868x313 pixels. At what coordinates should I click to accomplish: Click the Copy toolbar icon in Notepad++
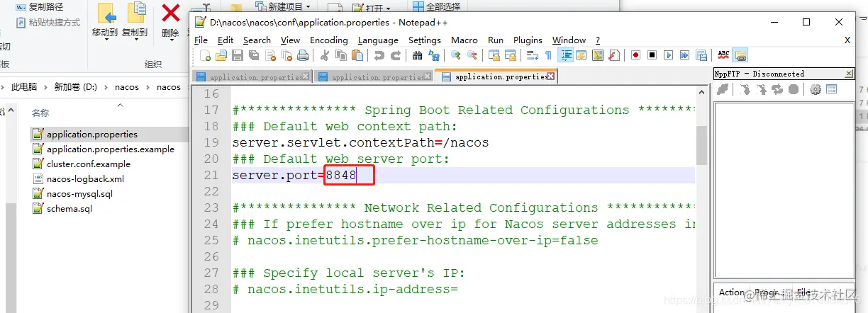340,55
